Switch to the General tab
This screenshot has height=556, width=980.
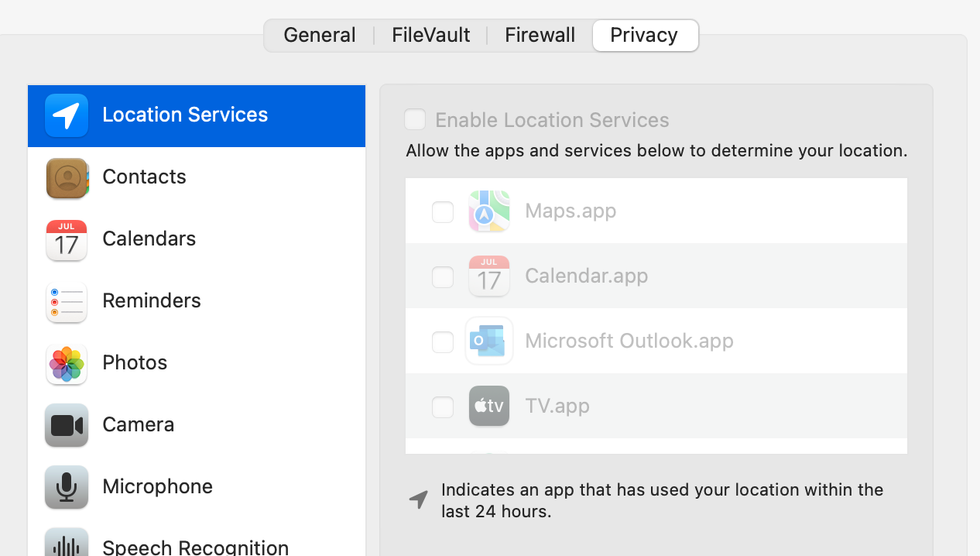point(320,36)
